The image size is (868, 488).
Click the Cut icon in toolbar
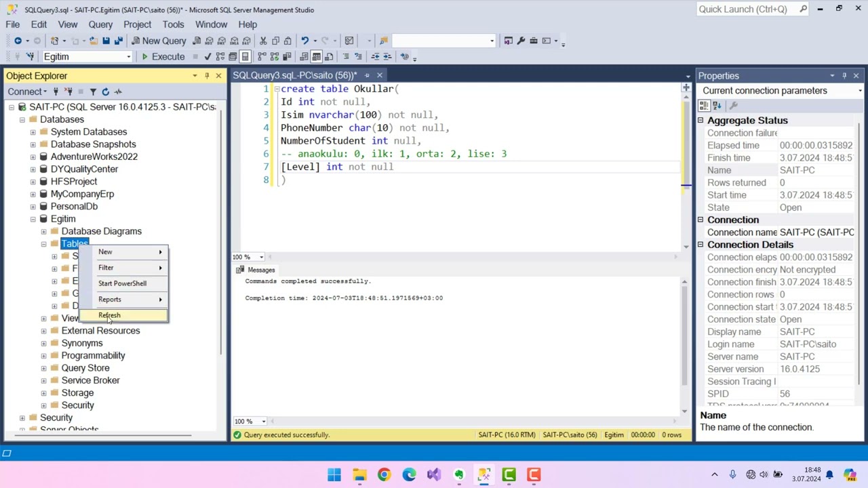coord(263,41)
